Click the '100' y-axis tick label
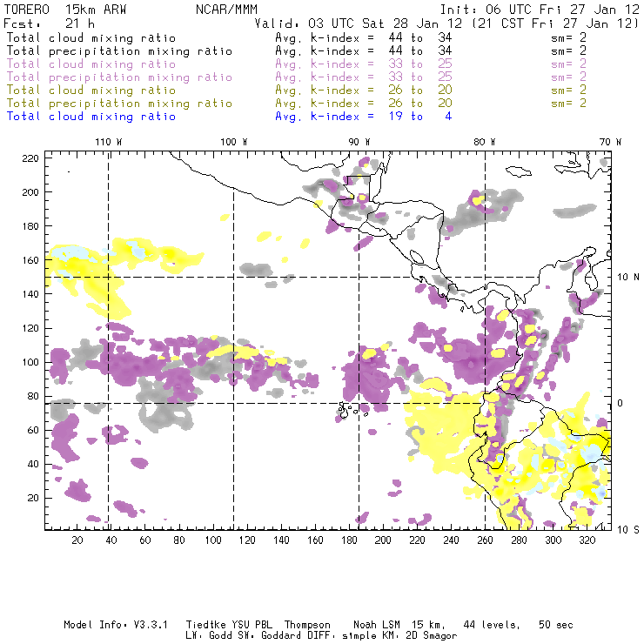 (x=30, y=362)
